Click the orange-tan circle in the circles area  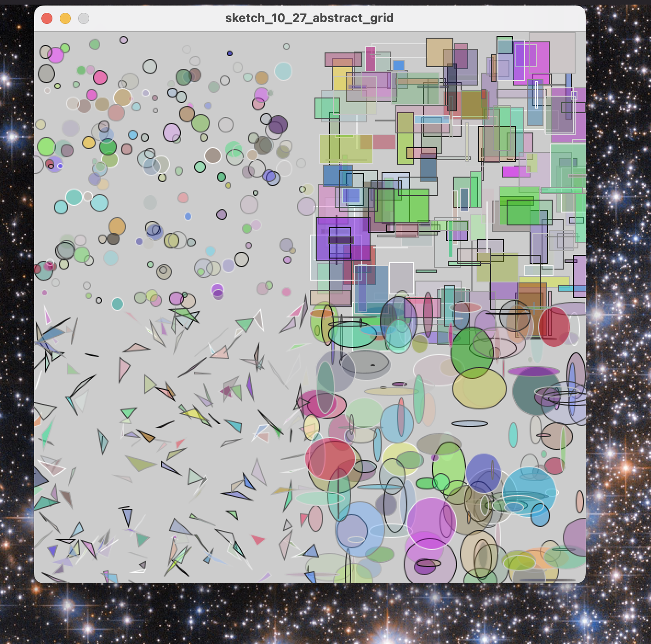pos(117,226)
